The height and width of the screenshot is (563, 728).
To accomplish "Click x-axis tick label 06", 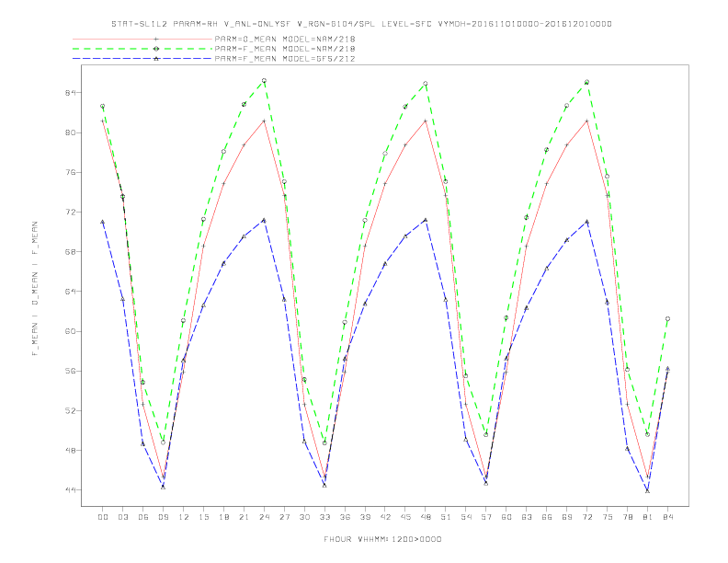I will 143,517.
